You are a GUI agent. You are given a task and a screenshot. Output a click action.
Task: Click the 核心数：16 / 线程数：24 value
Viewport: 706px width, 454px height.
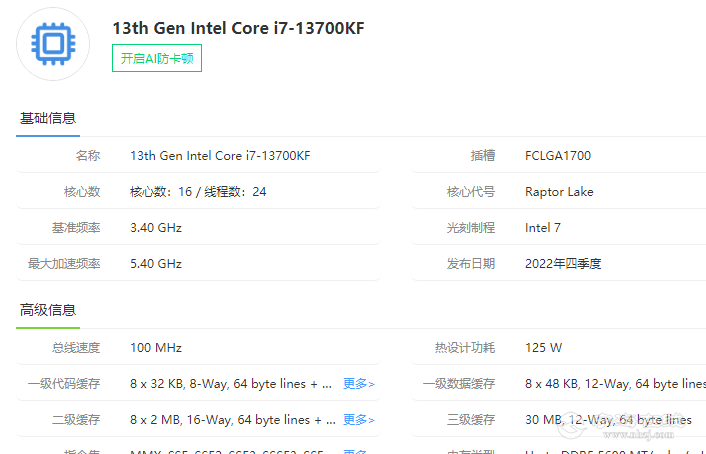pos(198,191)
